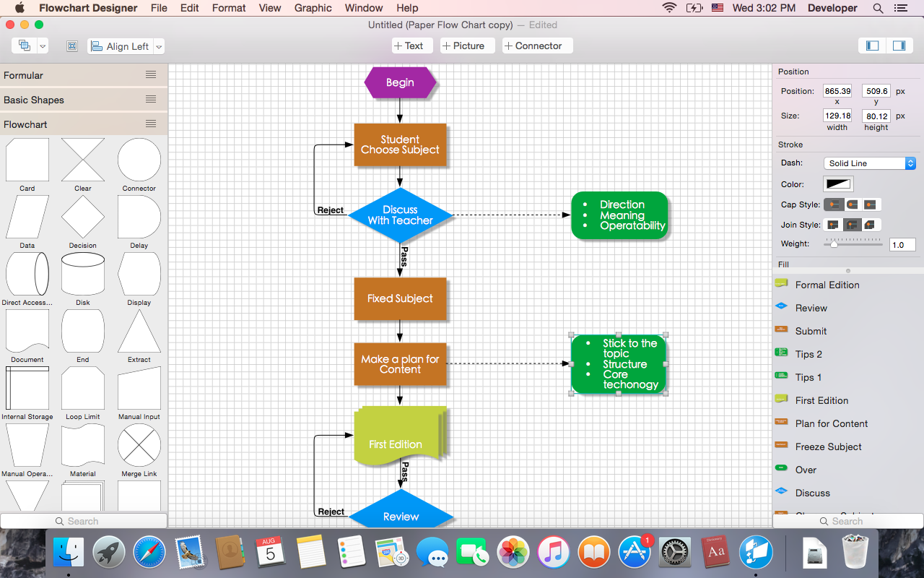This screenshot has width=924, height=578.
Task: Show or hide the right inspector panel
Action: click(x=899, y=46)
